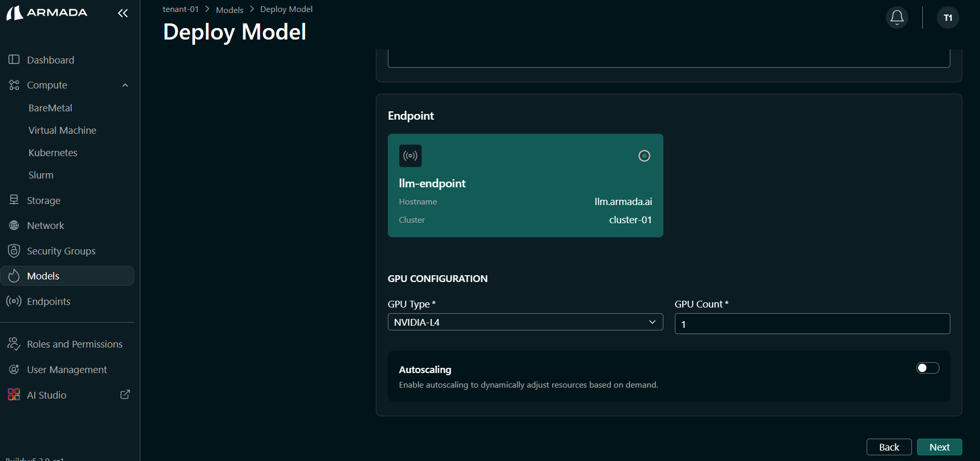
Task: Collapse the Compute menu chevron
Action: click(125, 85)
